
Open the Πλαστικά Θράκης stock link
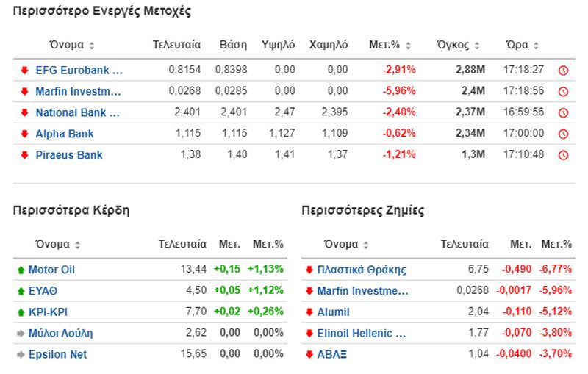pyautogui.click(x=361, y=270)
